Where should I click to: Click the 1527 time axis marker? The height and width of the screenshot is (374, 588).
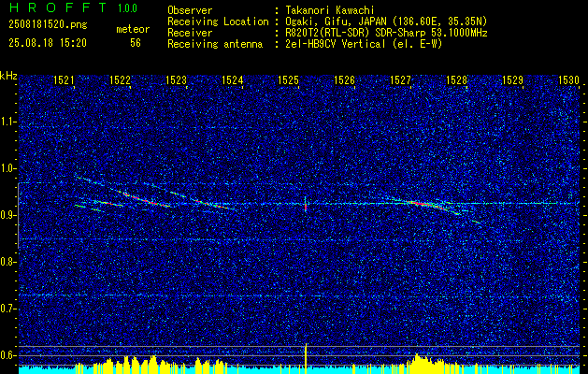pos(400,80)
